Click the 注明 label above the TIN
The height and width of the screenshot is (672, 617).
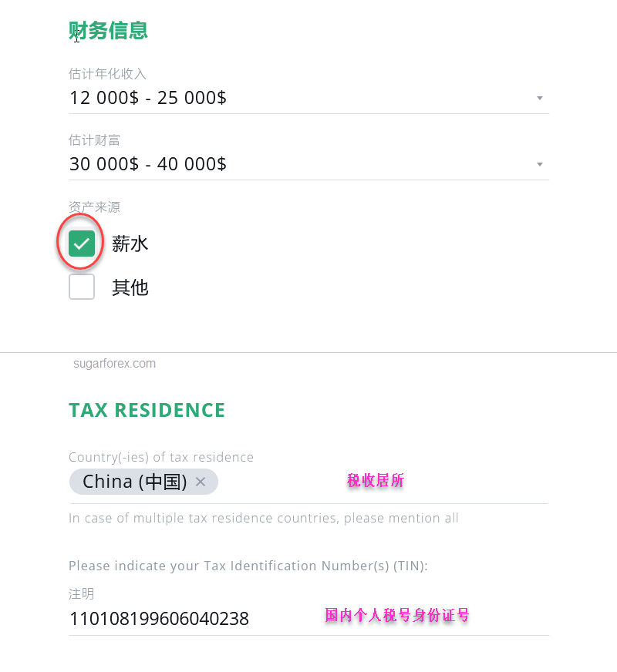(81, 594)
